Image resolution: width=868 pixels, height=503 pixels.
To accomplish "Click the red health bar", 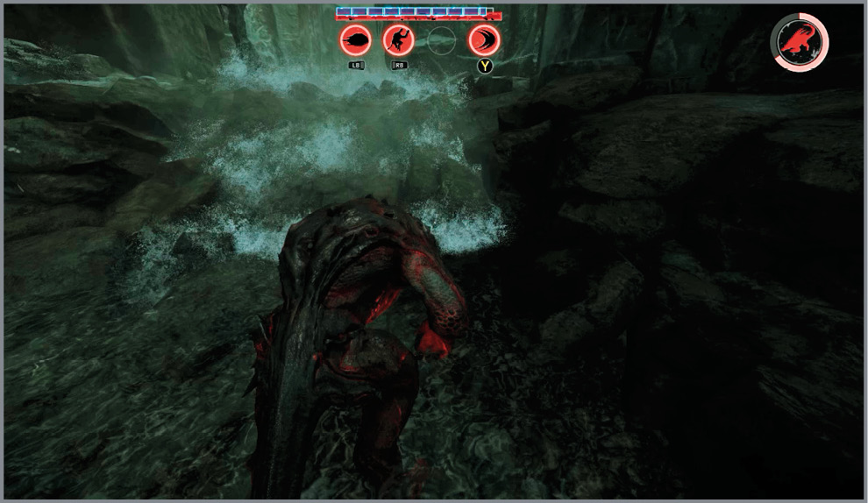I will pos(418,18).
